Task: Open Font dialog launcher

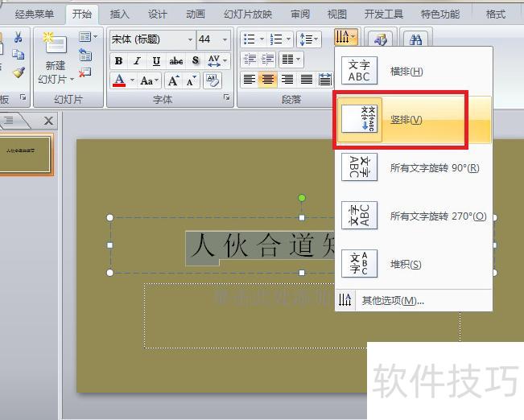Action: [x=226, y=97]
